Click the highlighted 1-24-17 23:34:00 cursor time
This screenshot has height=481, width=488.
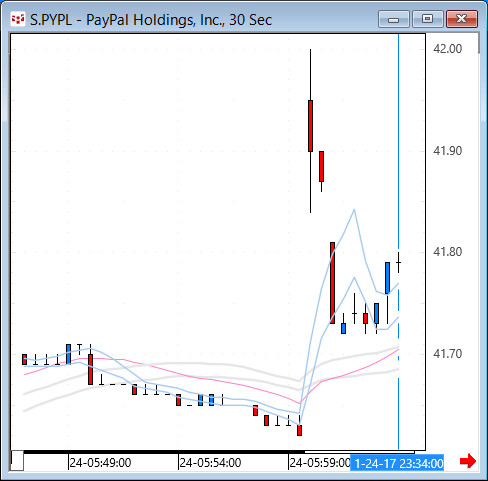[x=397, y=463]
